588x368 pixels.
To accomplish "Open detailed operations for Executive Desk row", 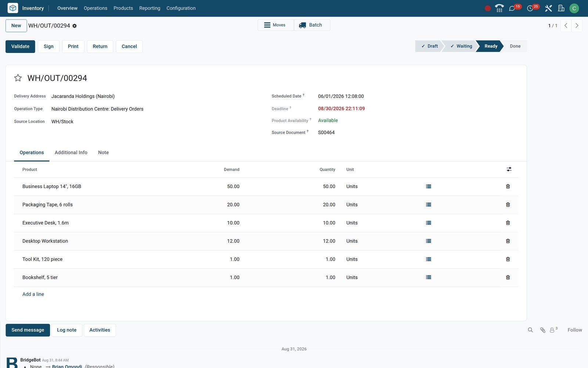I will [429, 223].
